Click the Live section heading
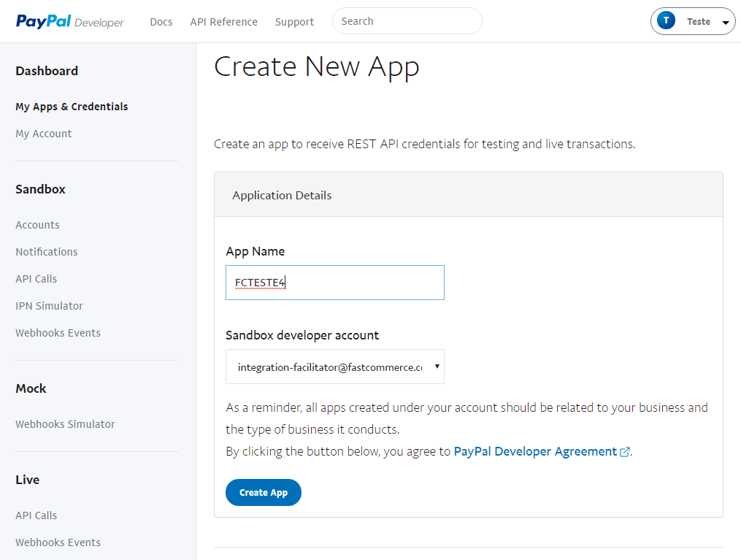 [28, 480]
